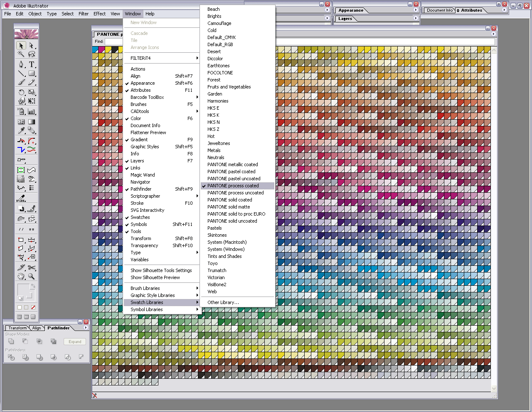The width and height of the screenshot is (532, 412).
Task: Open the Effect menu
Action: coord(99,14)
